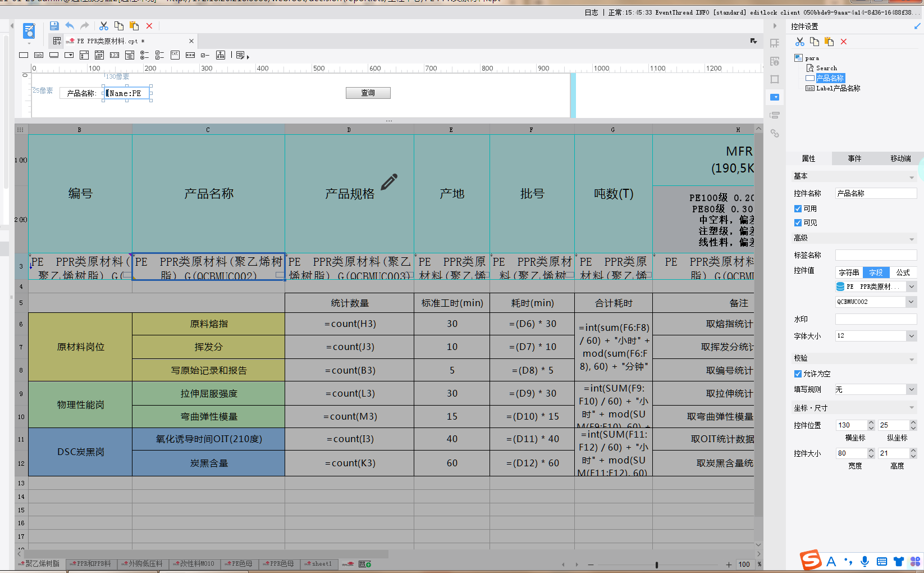Viewport: 924px width, 573px height.
Task: Open the hyperlink sidebar panel icon
Action: [x=775, y=133]
